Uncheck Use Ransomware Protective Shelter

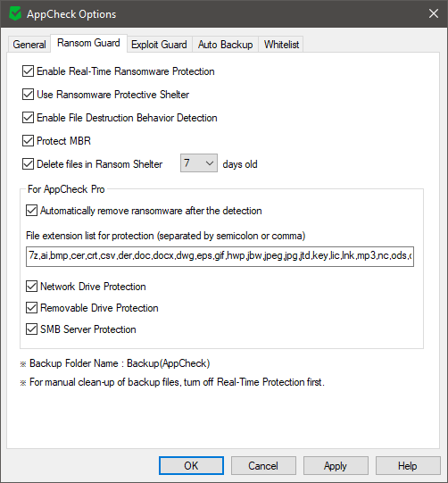(28, 95)
